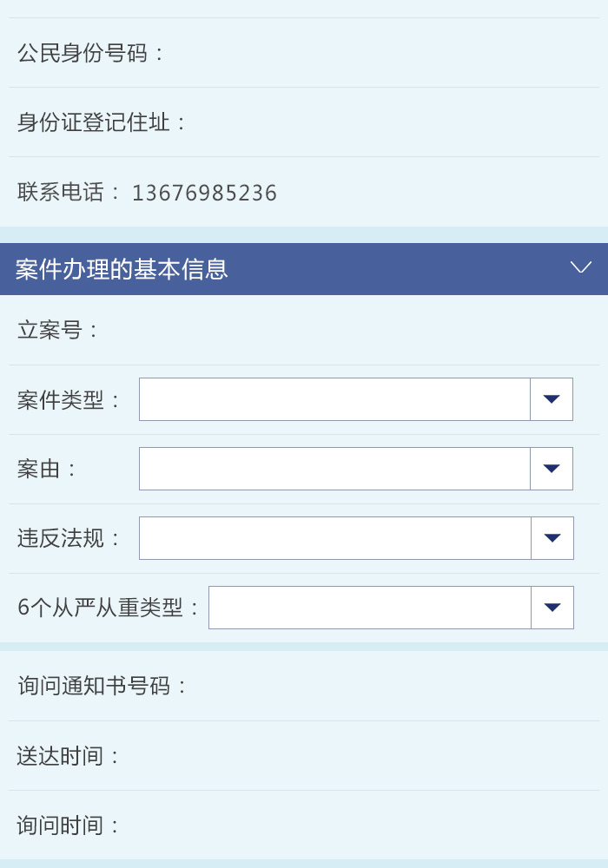Open the 案由 dropdown arrow
Screen dimensions: 608x868
point(552,469)
